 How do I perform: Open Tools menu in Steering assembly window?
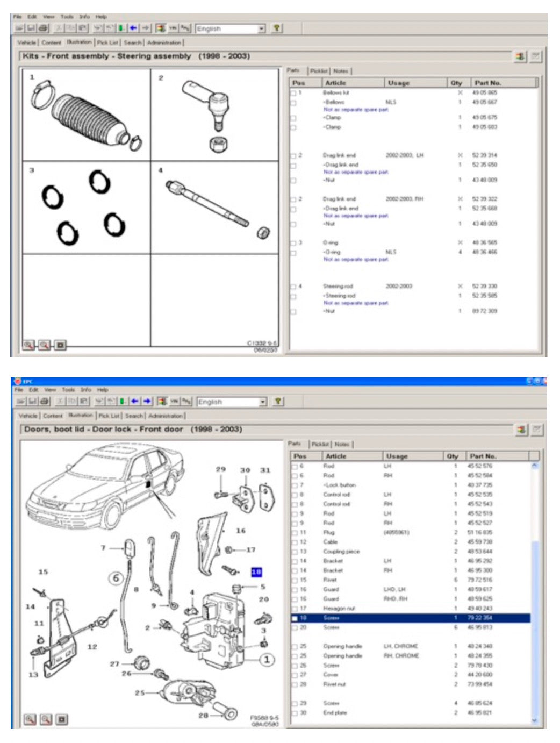coord(67,17)
